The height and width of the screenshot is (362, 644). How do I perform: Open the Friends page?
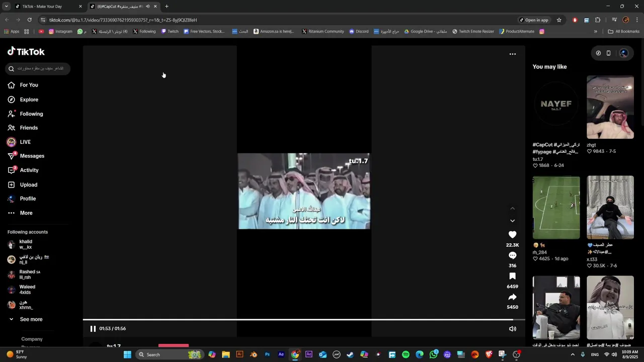tap(23, 128)
